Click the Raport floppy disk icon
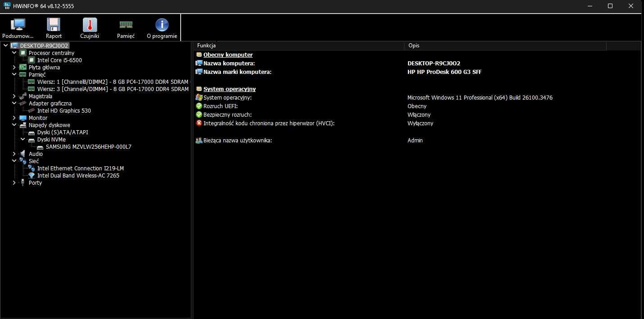The height and width of the screenshot is (319, 644). [54, 24]
